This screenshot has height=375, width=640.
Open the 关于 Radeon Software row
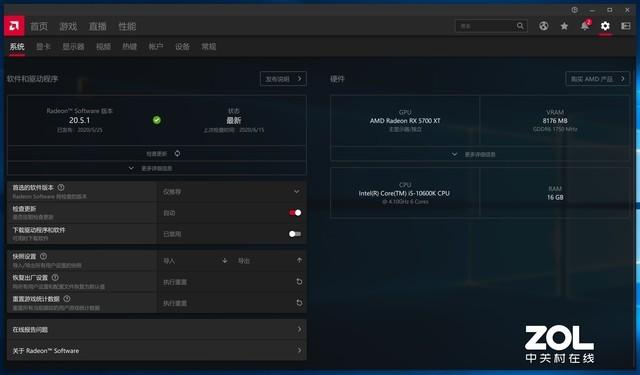click(x=157, y=350)
